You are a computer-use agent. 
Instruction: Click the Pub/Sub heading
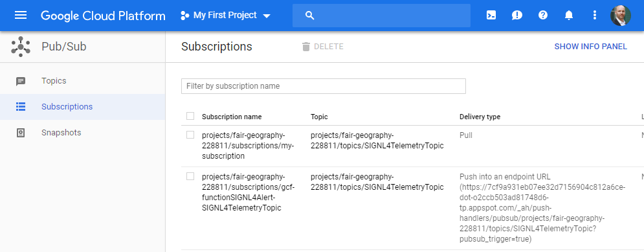point(64,47)
